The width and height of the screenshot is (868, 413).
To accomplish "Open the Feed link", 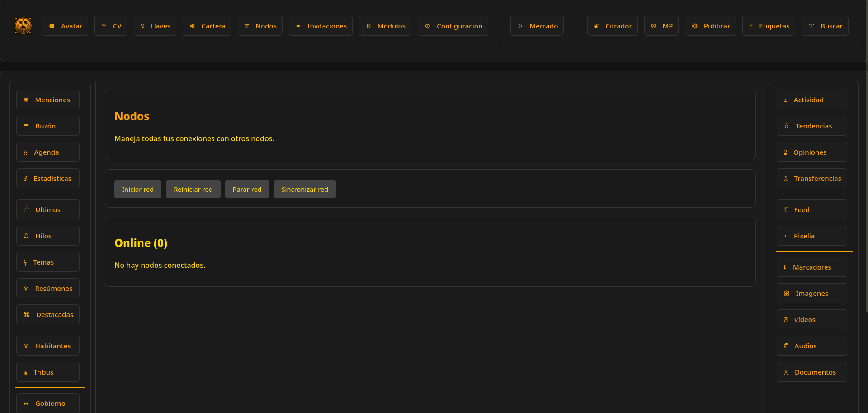I will (811, 209).
